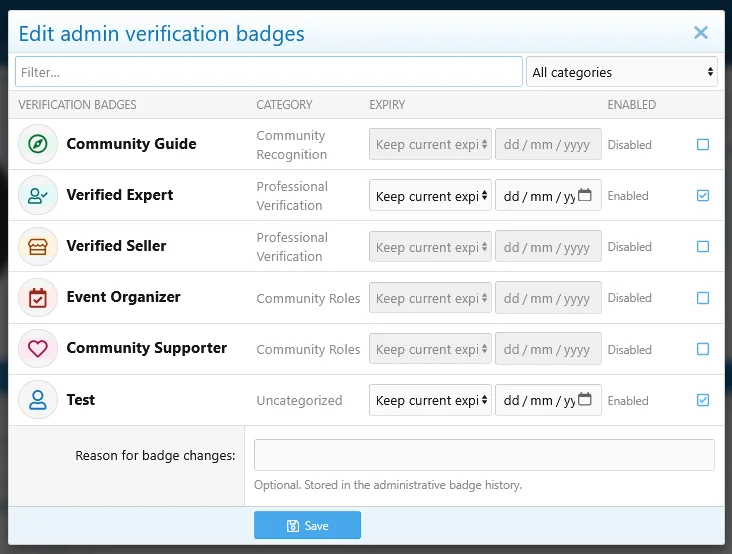Open the Verified Expert expiry mode dropdown
732x554 pixels.
coord(430,195)
